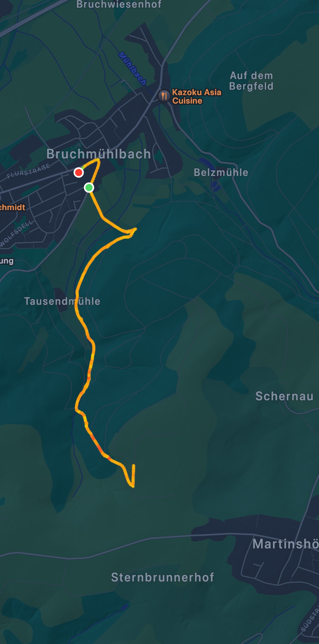Image resolution: width=319 pixels, height=644 pixels.
Task: Tap the Kazoku Asia Cuisine restaurant icon
Action: click(164, 96)
